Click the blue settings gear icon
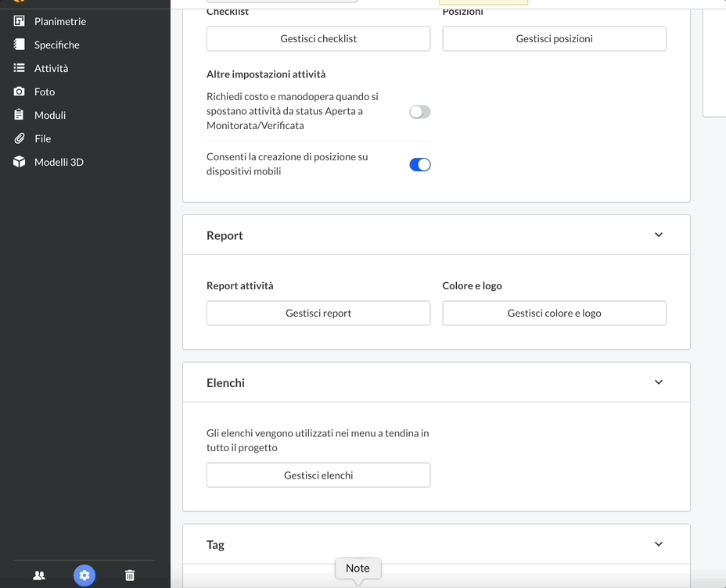Screen dimensions: 726x588 pos(84,575)
